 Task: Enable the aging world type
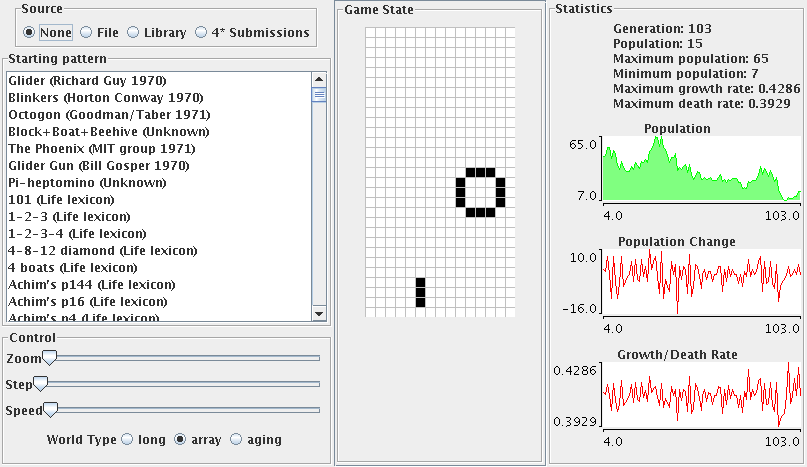click(237, 439)
